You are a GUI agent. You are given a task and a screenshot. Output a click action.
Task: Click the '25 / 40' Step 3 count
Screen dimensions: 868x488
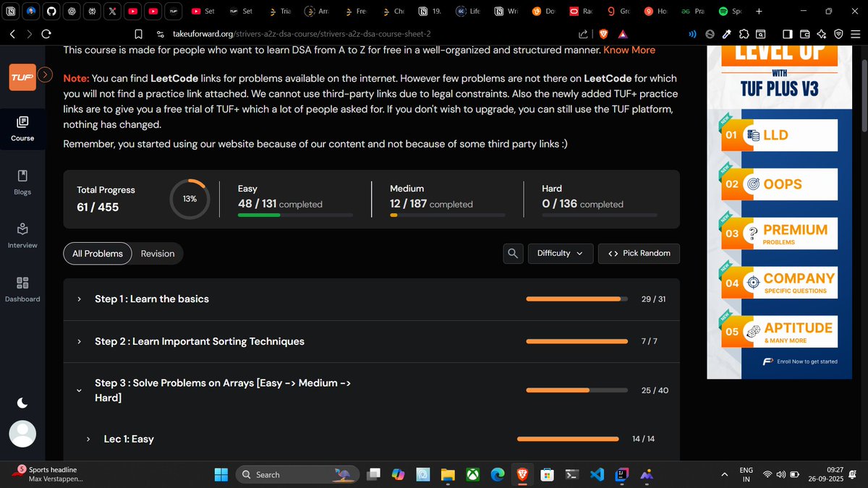[655, 390]
